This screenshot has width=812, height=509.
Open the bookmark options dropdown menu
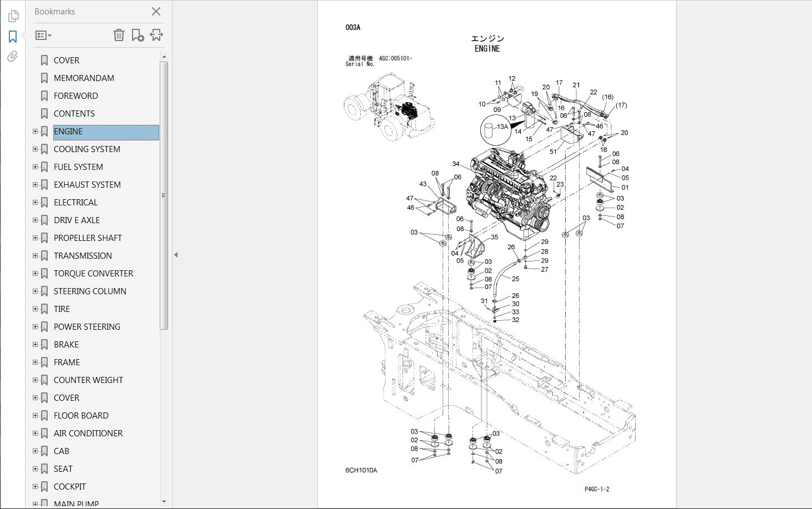pos(43,36)
